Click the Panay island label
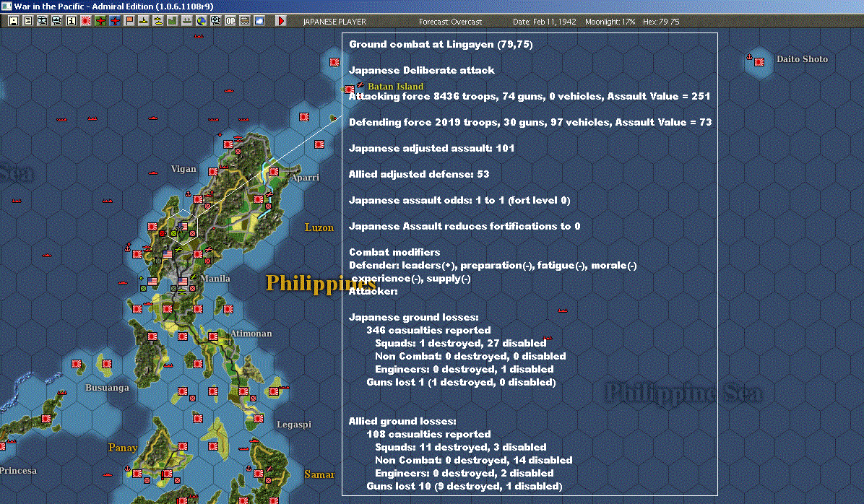Image resolution: width=864 pixels, height=504 pixels. (x=123, y=447)
